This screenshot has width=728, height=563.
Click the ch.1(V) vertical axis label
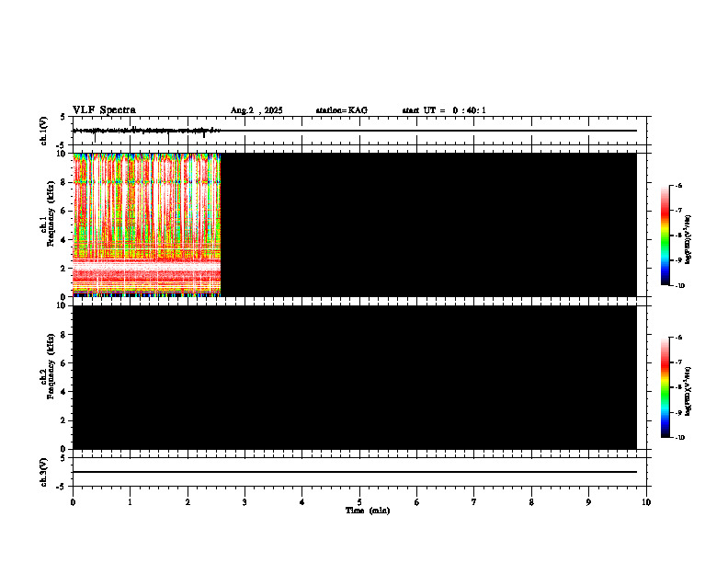point(43,131)
